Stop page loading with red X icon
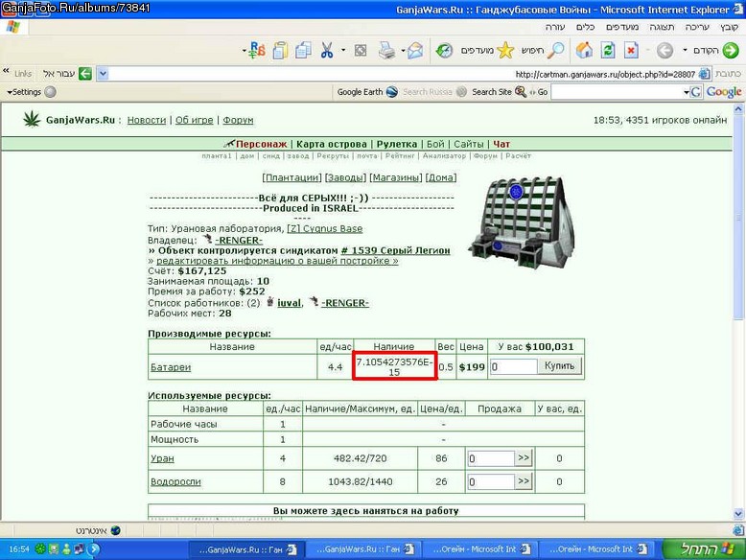 coord(631,51)
